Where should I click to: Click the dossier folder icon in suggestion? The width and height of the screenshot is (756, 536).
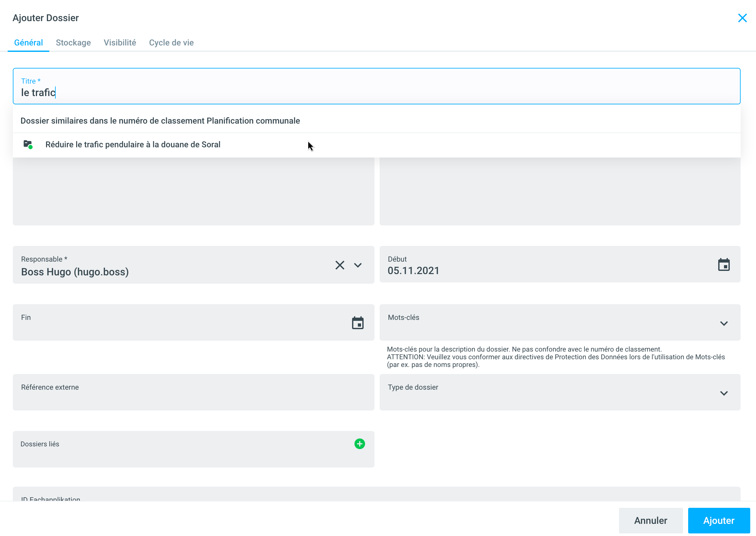point(28,144)
